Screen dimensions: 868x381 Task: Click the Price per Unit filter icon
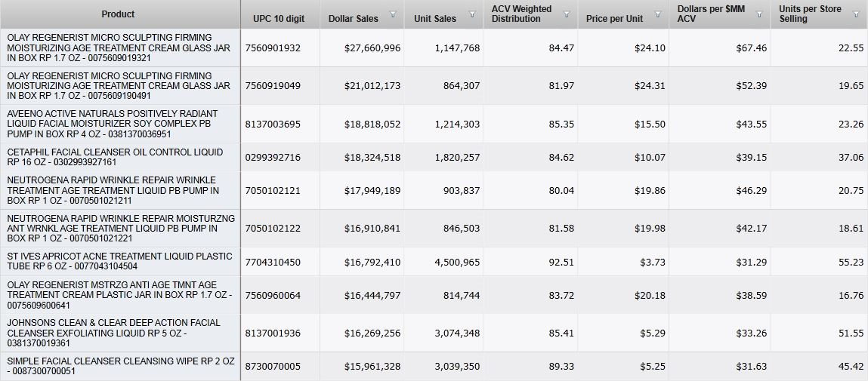pos(657,14)
